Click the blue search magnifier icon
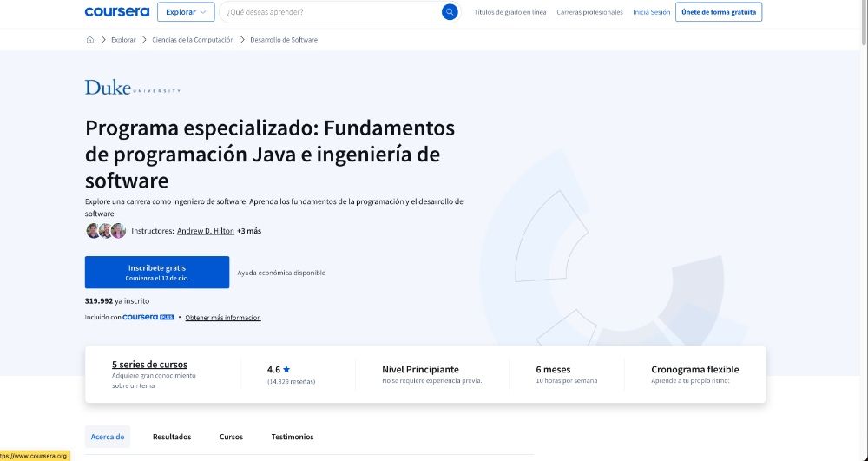Viewport: 868px width, 461px height. [450, 12]
